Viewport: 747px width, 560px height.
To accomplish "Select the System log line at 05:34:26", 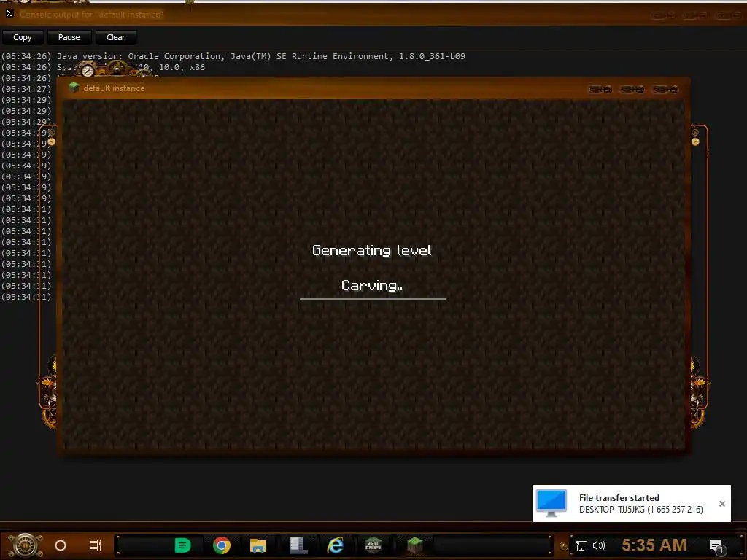I will pos(103,67).
